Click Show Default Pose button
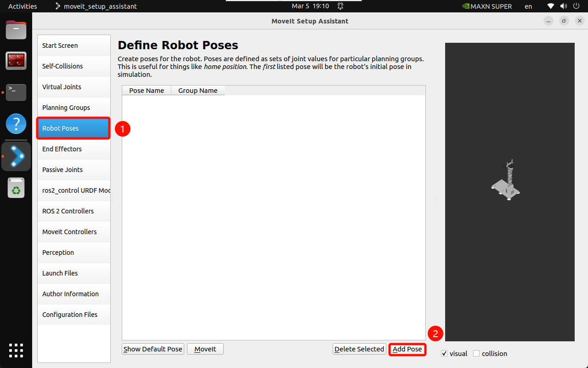588x368 pixels. pyautogui.click(x=153, y=349)
